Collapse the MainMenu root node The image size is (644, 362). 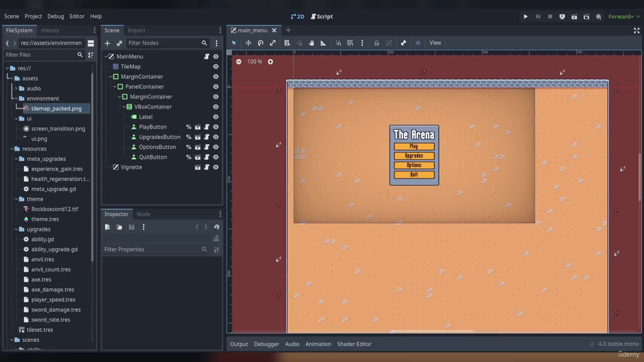click(x=106, y=56)
